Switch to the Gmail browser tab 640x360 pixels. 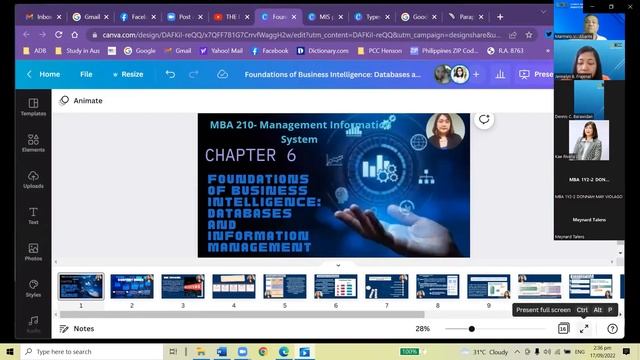[91, 17]
